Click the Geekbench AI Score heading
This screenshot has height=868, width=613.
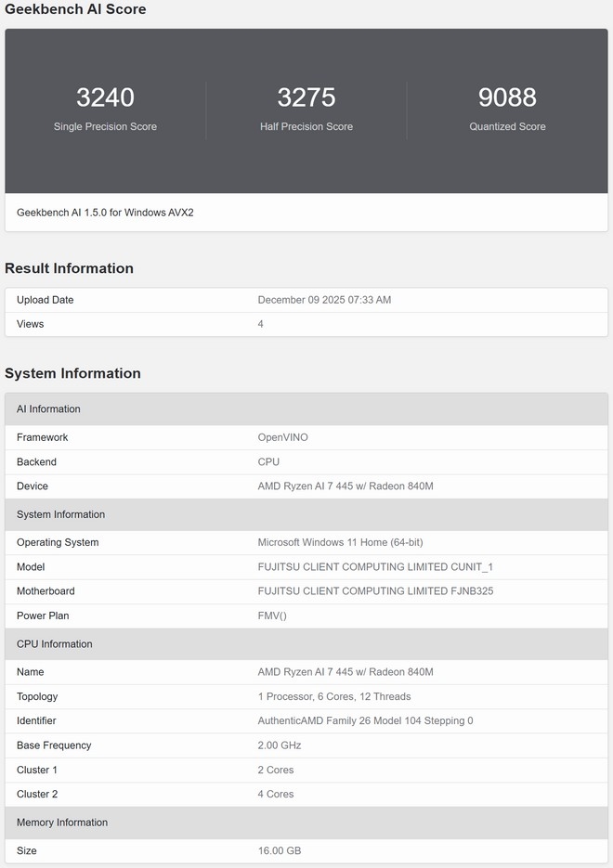(x=75, y=9)
